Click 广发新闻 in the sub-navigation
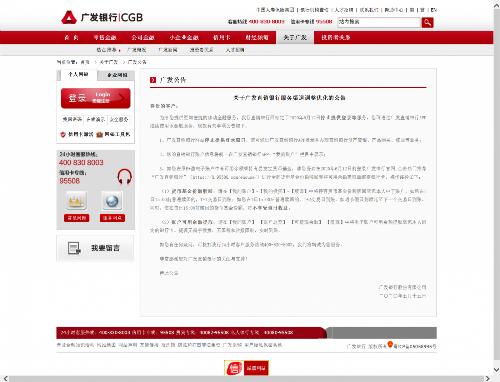Viewport: 500px width, 382px height. point(168,50)
